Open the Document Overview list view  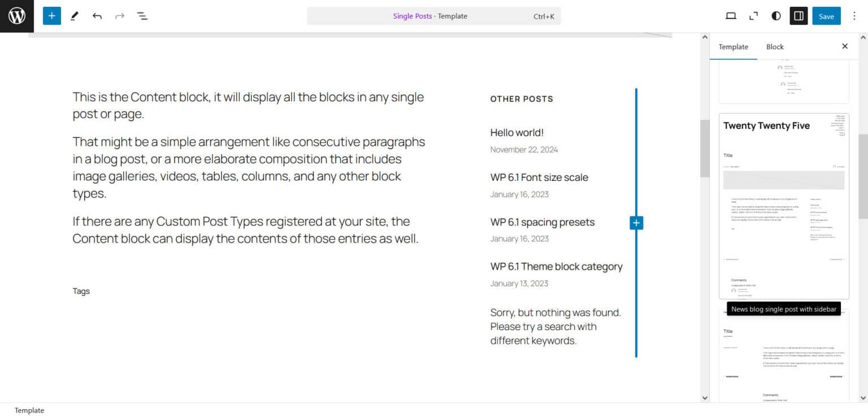(x=142, y=16)
